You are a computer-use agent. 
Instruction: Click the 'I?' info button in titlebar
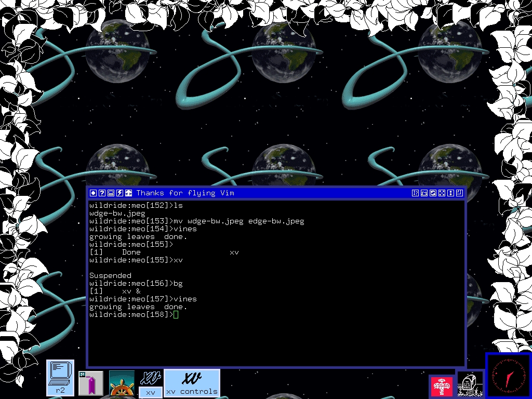click(x=415, y=193)
